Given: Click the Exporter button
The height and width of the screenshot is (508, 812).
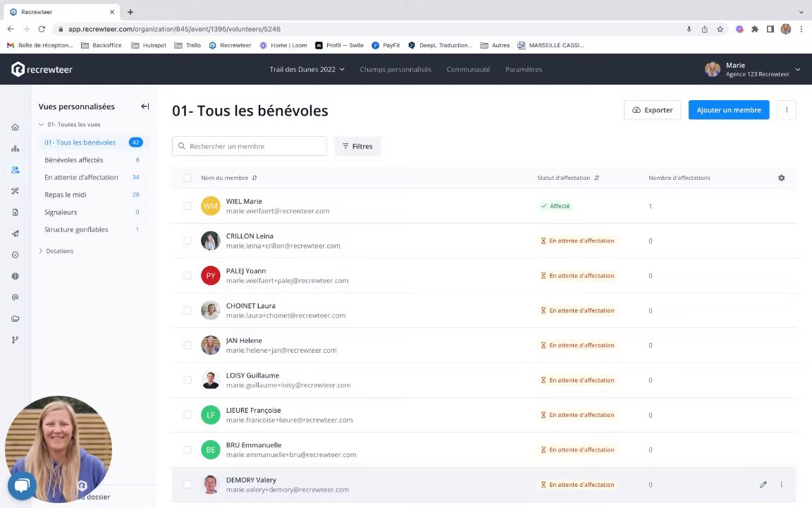Looking at the screenshot, I should click(x=652, y=110).
